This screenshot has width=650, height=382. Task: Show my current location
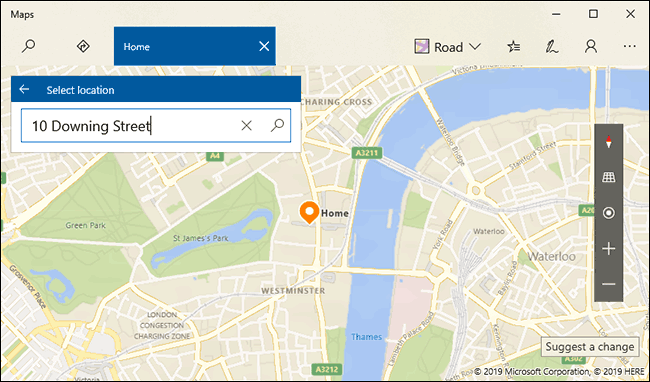(609, 213)
